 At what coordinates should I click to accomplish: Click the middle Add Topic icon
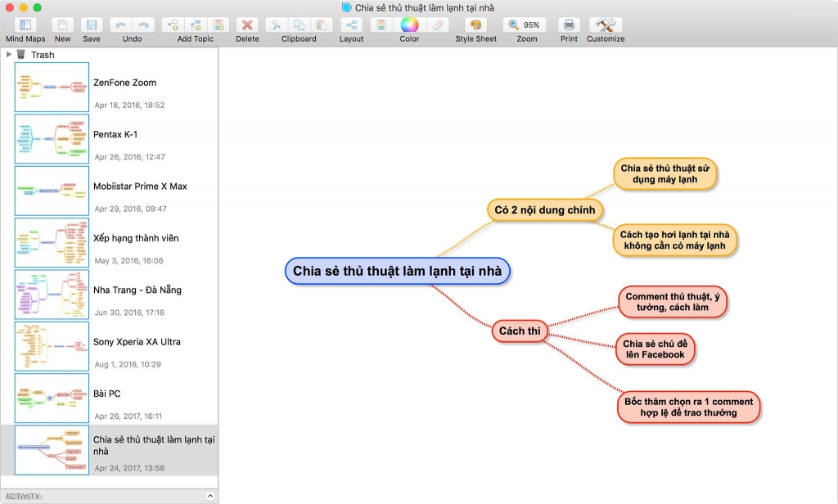(x=196, y=25)
